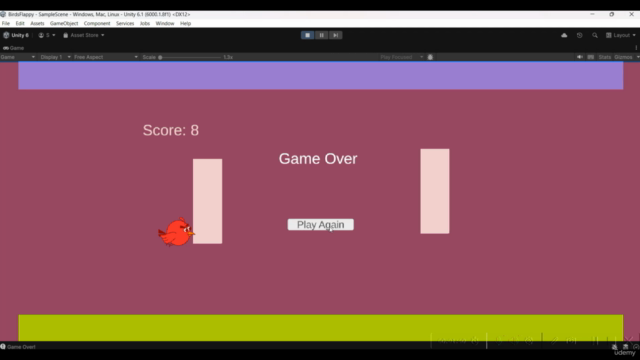
Task: Restore down the Unity editor window
Action: coord(611,14)
